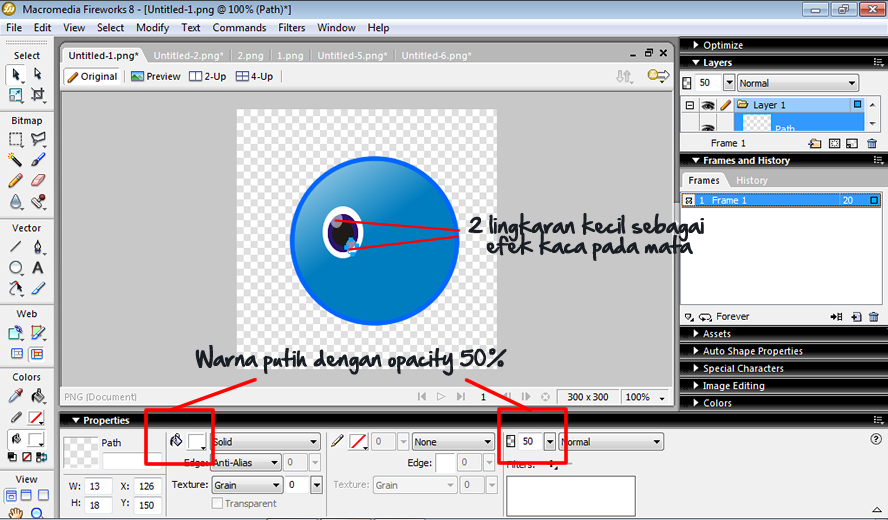Screen dimensions: 888x520
Task: Choose the Crop tool
Action: (x=37, y=95)
